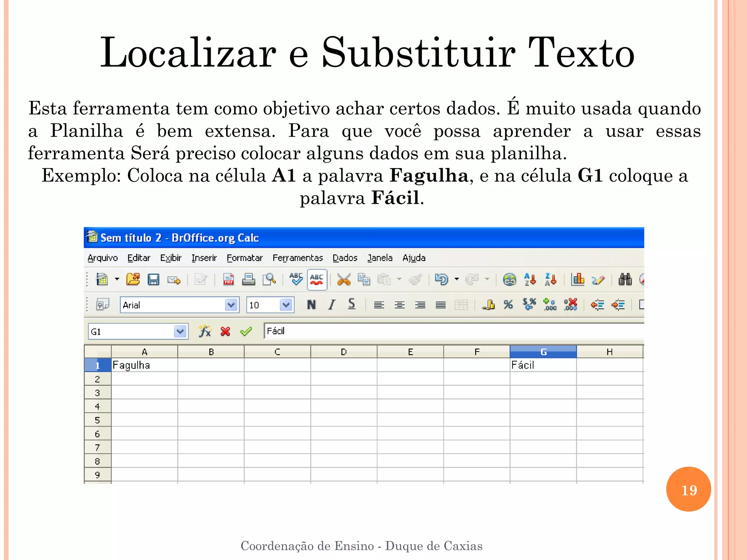Click the Print icon
Image resolution: width=747 pixels, height=560 pixels.
pyautogui.click(x=249, y=280)
